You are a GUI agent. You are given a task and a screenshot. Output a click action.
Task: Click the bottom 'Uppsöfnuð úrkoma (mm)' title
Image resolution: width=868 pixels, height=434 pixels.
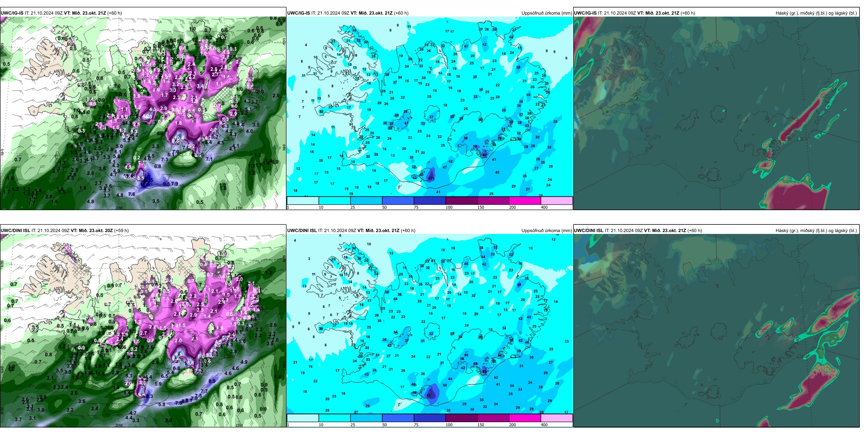pos(546,231)
